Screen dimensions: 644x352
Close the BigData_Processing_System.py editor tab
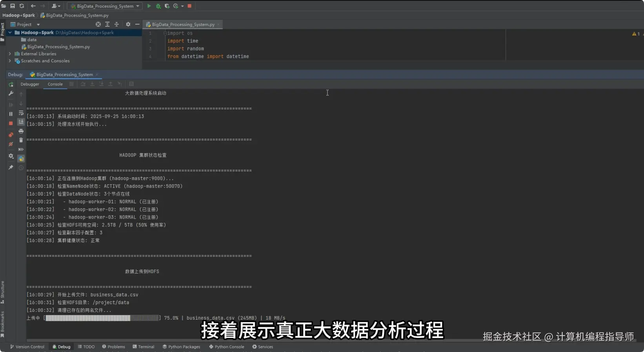tap(218, 24)
